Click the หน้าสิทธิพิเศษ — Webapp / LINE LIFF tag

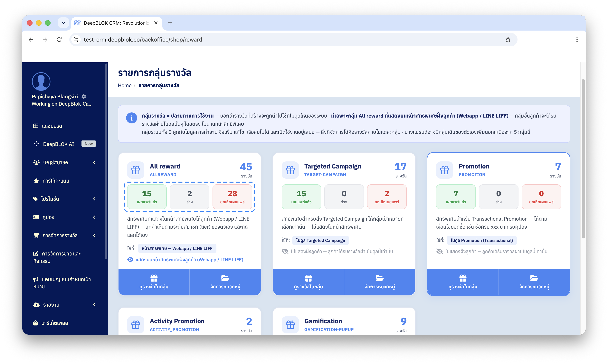point(177,248)
